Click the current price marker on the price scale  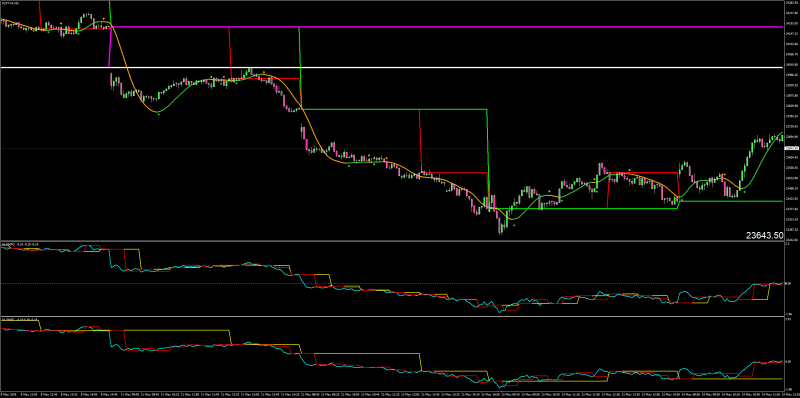791,148
